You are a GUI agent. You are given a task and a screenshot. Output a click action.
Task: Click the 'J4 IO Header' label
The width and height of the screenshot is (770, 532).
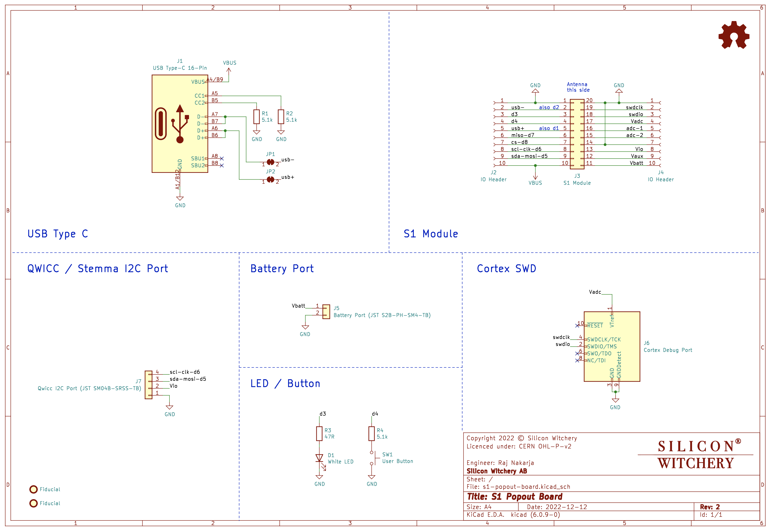click(661, 176)
